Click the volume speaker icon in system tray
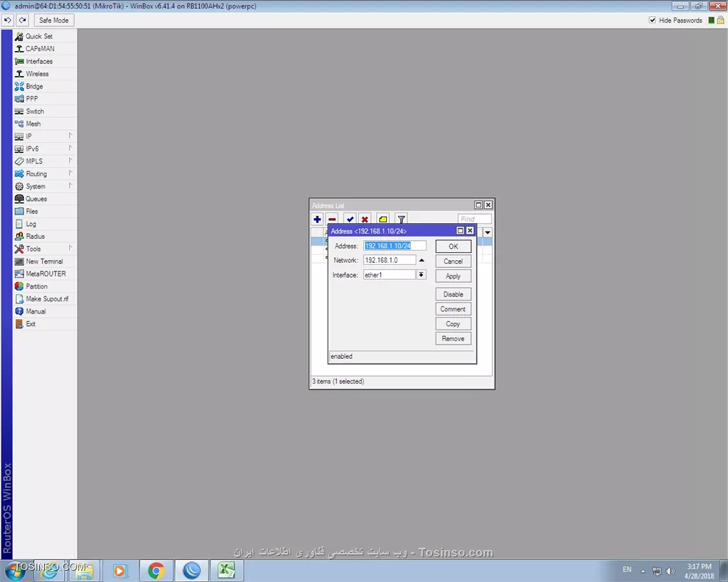 [670, 571]
